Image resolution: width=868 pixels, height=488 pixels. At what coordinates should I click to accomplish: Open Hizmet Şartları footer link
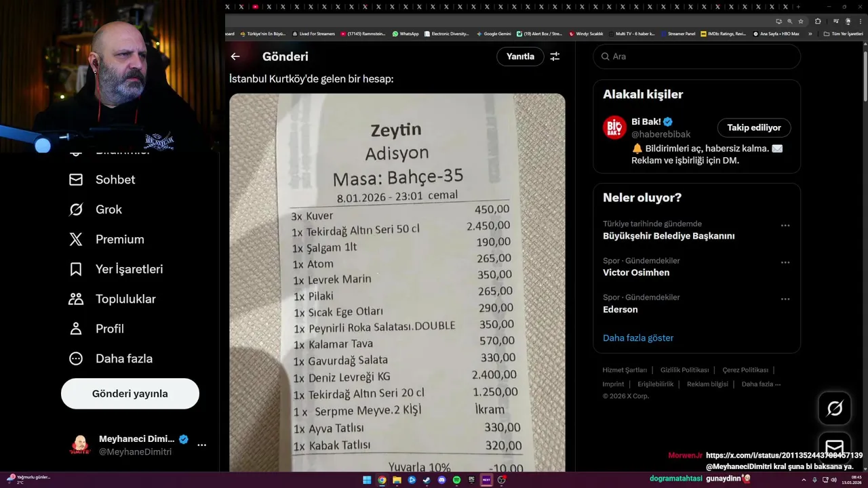(x=625, y=370)
